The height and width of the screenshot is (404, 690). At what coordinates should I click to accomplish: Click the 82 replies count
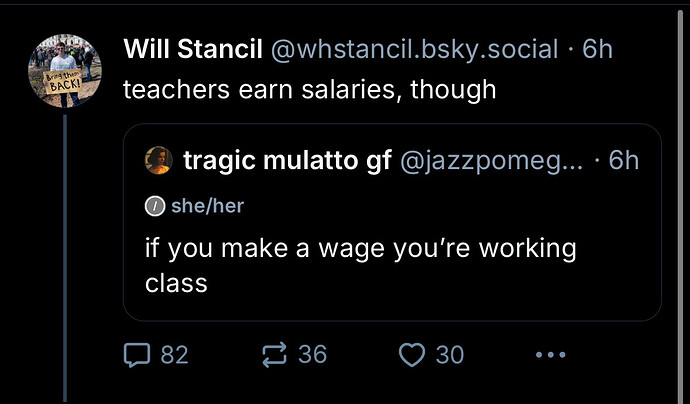175,355
